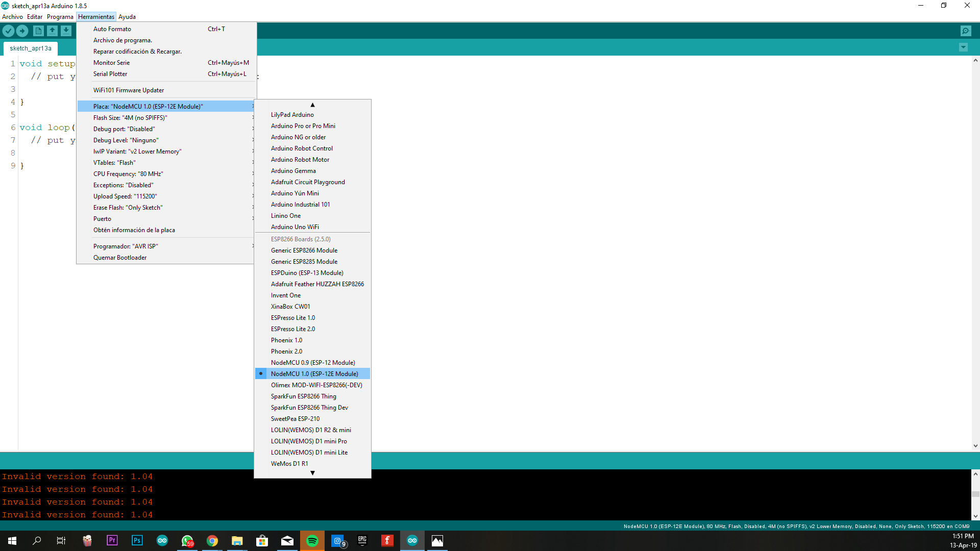This screenshot has height=551, width=980.
Task: Open the tab options dropdown arrow
Action: pyautogui.click(x=963, y=47)
